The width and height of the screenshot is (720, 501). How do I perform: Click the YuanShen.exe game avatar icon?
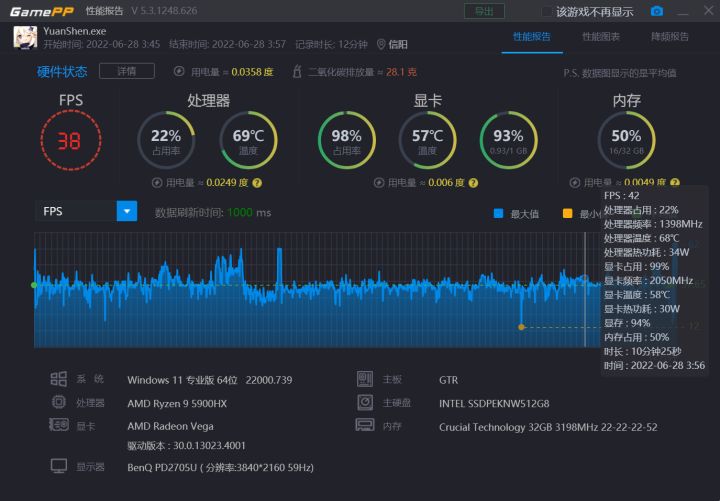(x=26, y=38)
